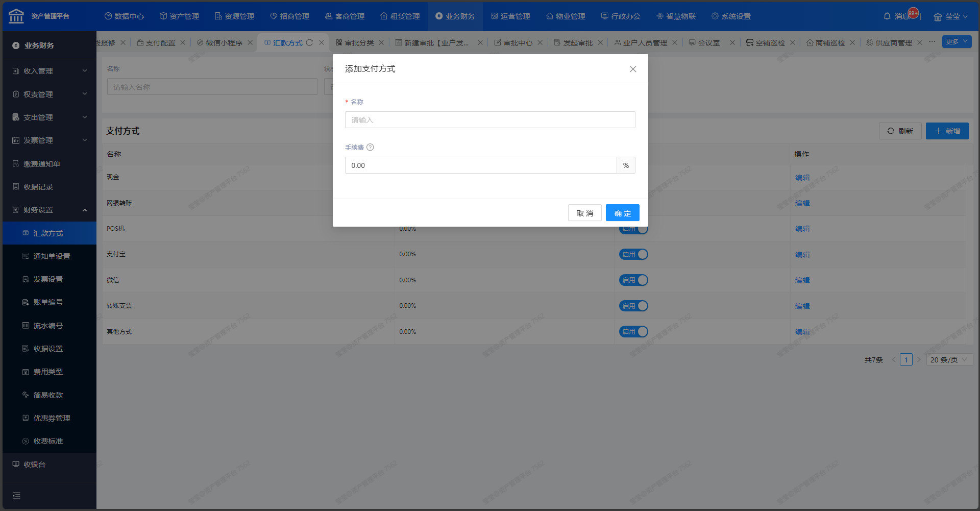The width and height of the screenshot is (980, 511).
Task: Close the 添加支付方式 dialog with X icon
Action: (x=633, y=69)
